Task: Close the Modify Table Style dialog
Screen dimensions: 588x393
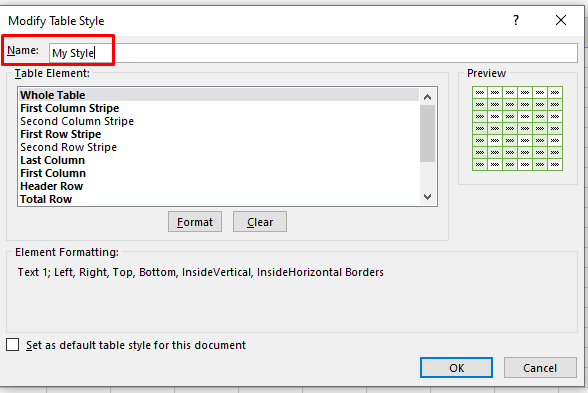Action: 561,20
